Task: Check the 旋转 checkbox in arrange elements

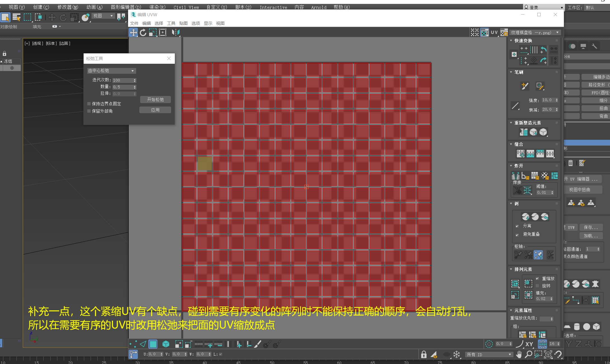Action: pyautogui.click(x=537, y=286)
